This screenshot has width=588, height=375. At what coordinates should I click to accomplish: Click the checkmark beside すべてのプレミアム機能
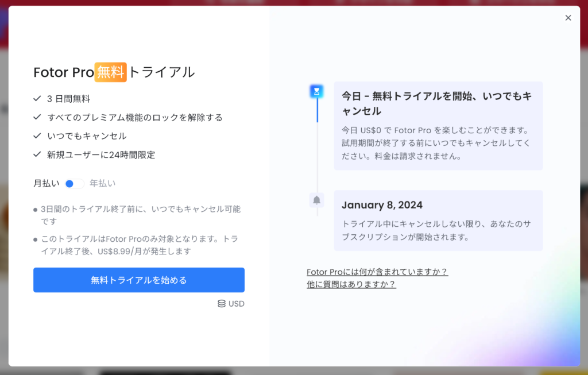37,117
